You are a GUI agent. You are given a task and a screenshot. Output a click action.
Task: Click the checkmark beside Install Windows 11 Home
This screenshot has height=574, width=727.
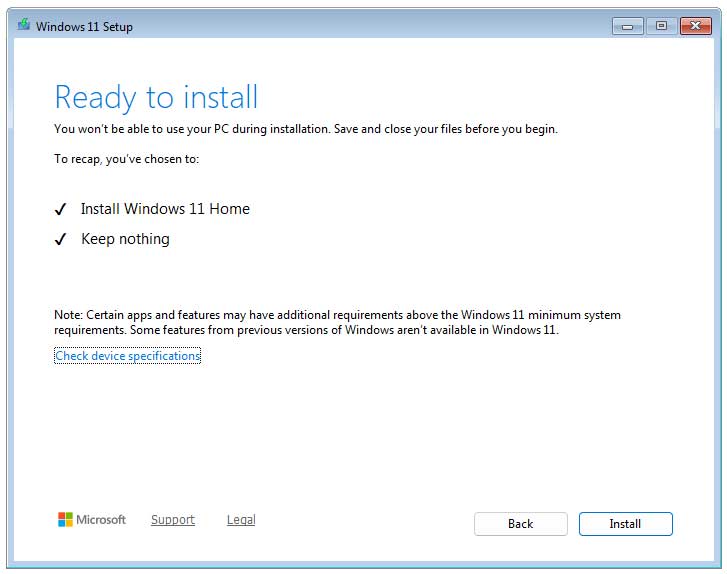(61, 210)
